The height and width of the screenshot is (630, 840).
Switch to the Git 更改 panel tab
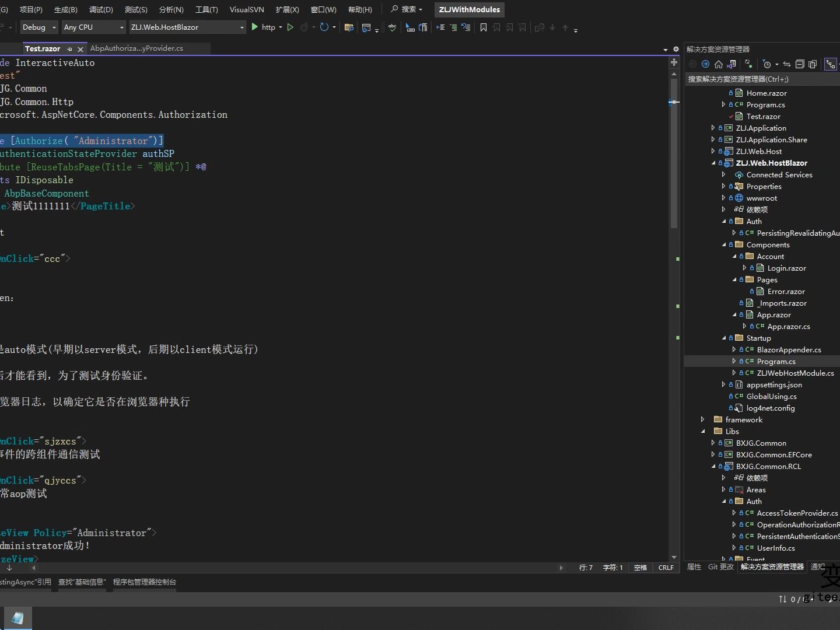pyautogui.click(x=720, y=567)
